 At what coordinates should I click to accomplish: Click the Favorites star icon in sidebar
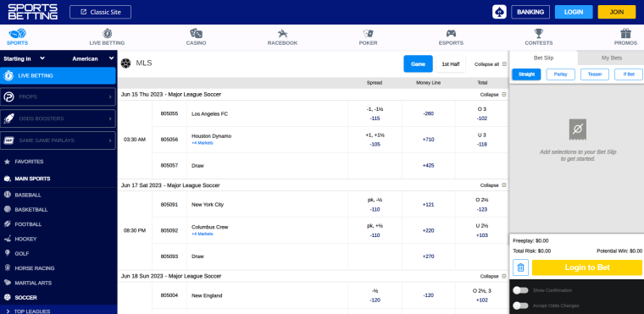[7, 162]
